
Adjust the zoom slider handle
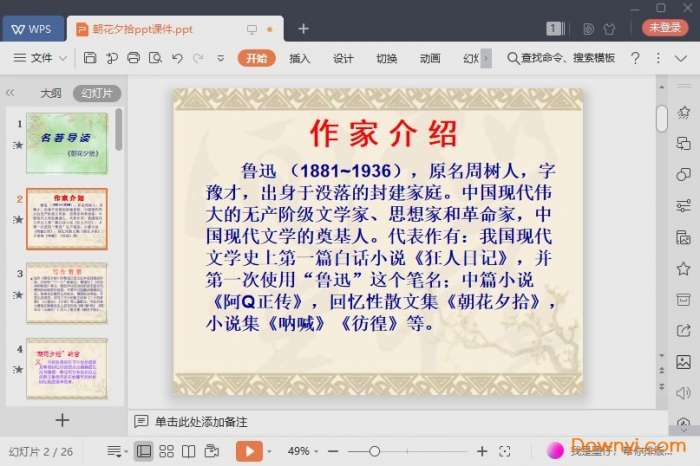(375, 452)
